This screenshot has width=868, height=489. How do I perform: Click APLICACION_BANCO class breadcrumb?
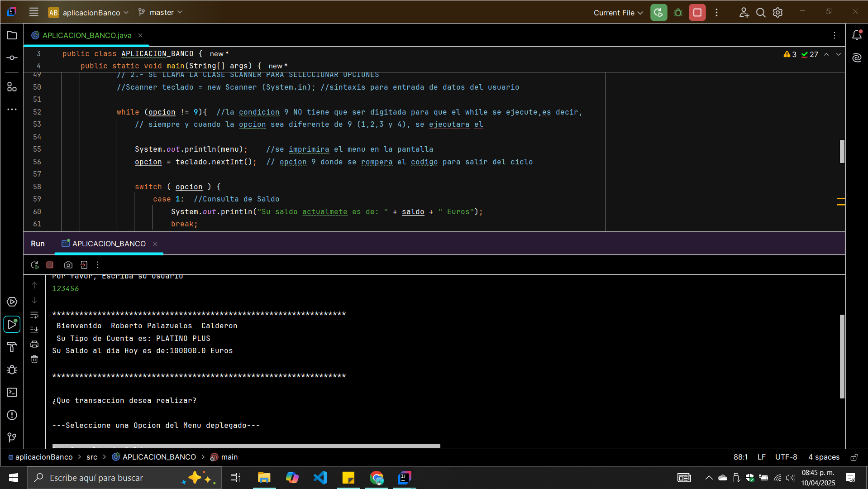(154, 457)
